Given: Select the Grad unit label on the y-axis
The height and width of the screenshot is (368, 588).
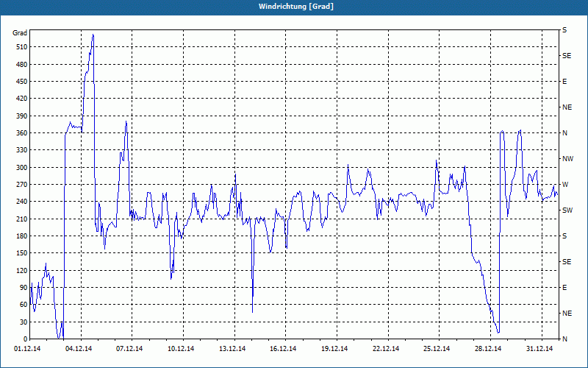Looking at the screenshot, I should point(20,33).
